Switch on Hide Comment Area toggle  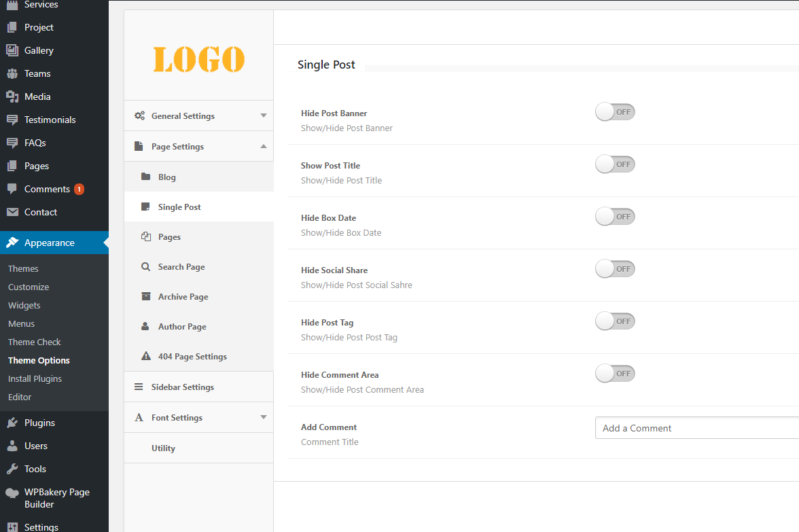pyautogui.click(x=614, y=374)
